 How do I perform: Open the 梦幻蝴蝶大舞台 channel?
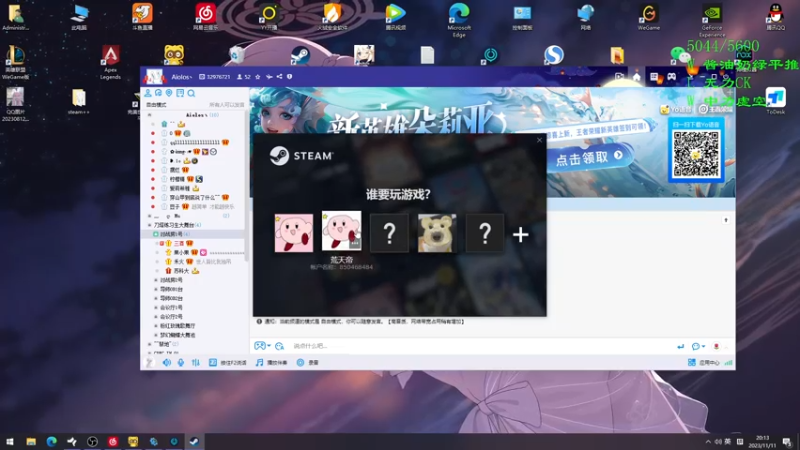(178, 335)
